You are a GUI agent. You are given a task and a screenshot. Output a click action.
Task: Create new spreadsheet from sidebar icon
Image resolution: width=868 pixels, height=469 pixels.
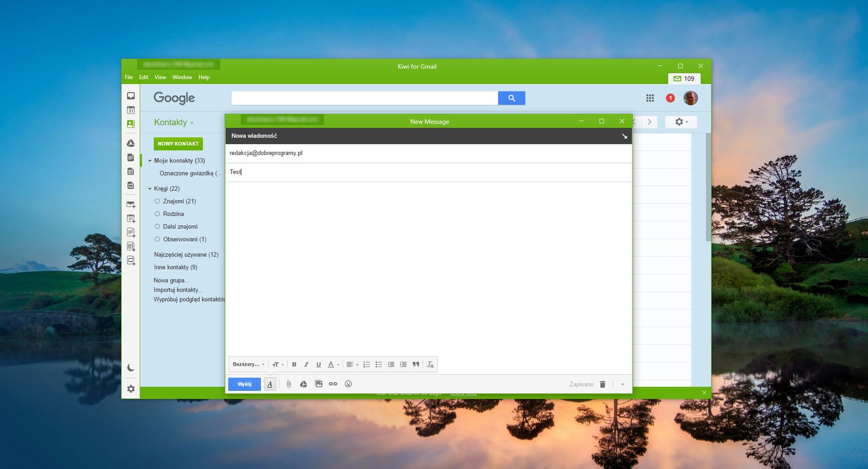click(x=131, y=247)
